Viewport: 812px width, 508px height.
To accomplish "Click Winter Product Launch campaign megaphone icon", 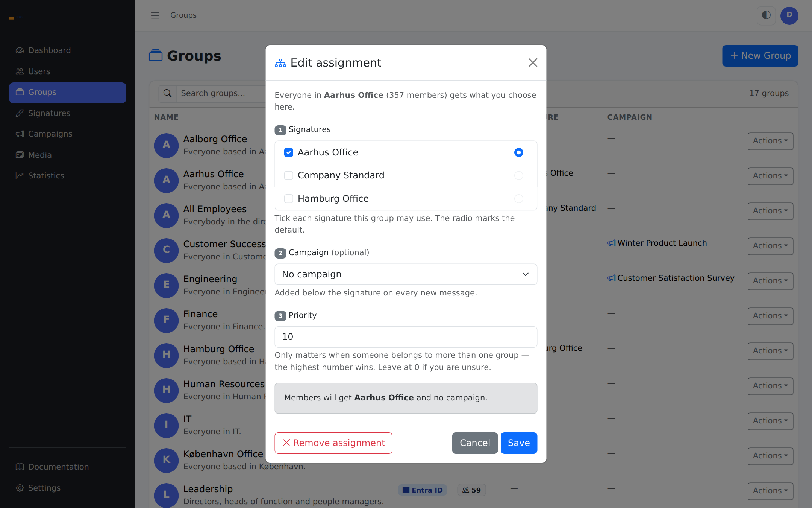I will (x=612, y=243).
